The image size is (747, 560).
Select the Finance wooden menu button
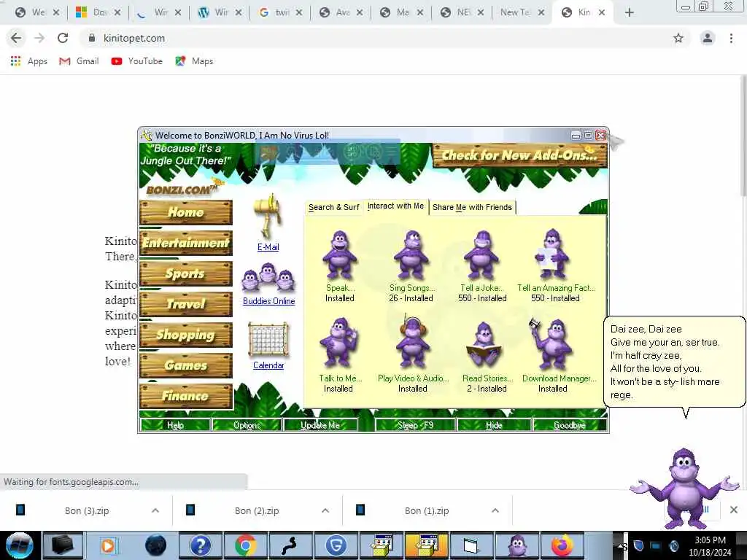186,396
